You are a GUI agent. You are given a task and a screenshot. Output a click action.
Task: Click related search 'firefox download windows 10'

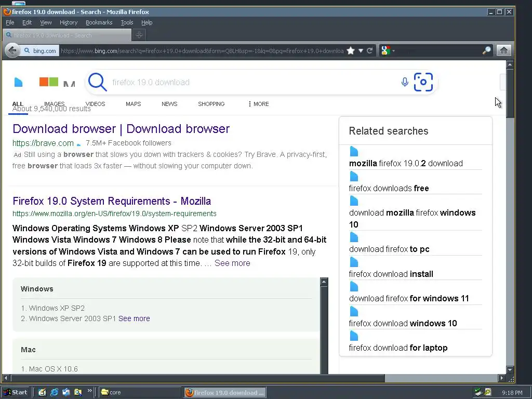coord(403,323)
